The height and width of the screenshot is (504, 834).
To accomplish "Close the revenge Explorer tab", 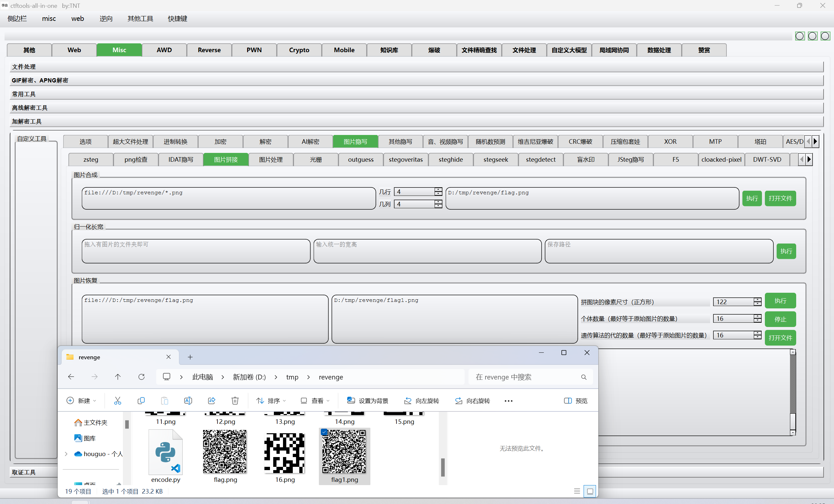I will pos(169,357).
